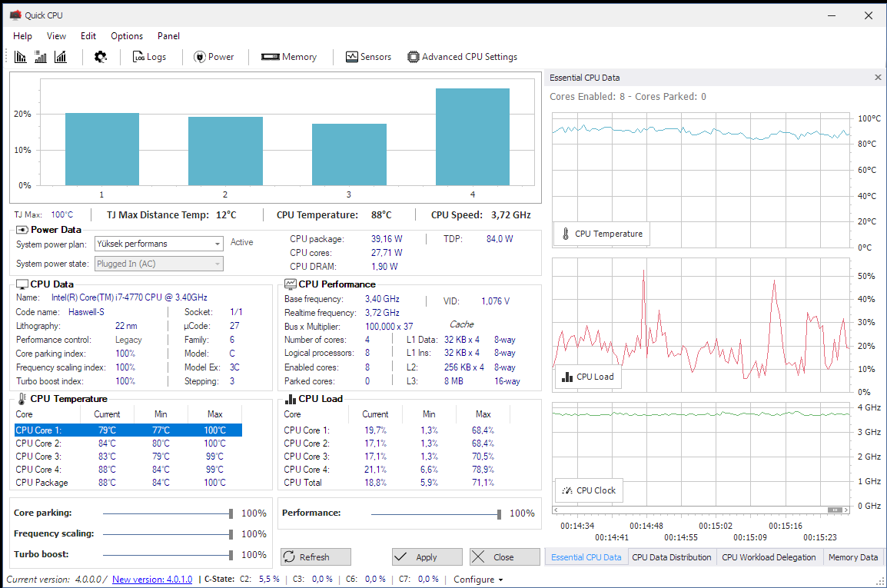887x588 pixels.
Task: Open the Sensors toolbar button
Action: (x=368, y=57)
